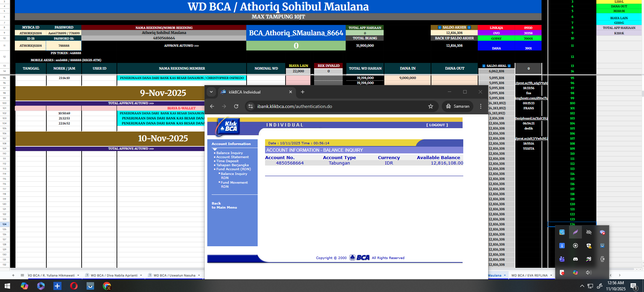Go Back to Main Menu
The image size is (644, 292).
[x=224, y=206]
